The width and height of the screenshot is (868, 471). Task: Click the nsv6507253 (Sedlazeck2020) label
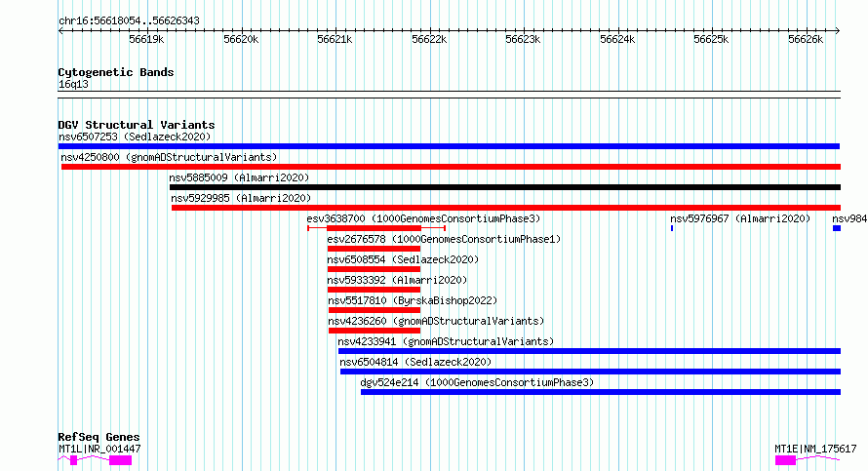(x=135, y=137)
